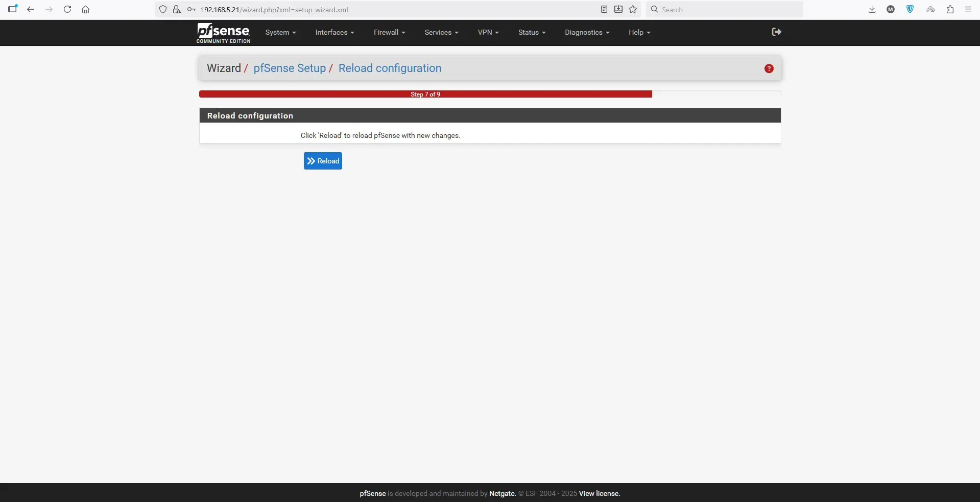Image resolution: width=980 pixels, height=502 pixels.
Task: Open the Diagnostics menu
Action: pyautogui.click(x=587, y=32)
